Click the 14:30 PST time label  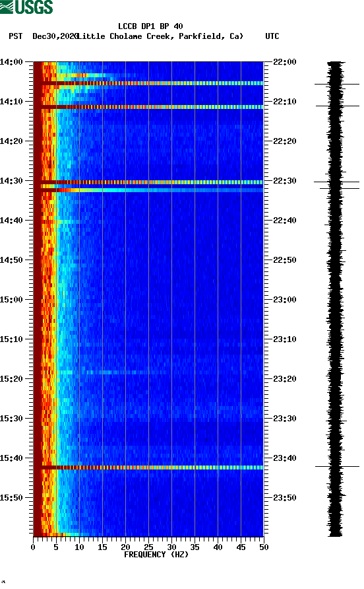click(11, 181)
